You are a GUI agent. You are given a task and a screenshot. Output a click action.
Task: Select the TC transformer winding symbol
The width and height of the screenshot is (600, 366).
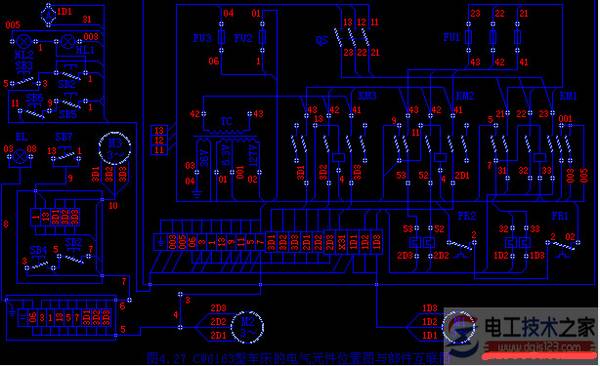226,135
